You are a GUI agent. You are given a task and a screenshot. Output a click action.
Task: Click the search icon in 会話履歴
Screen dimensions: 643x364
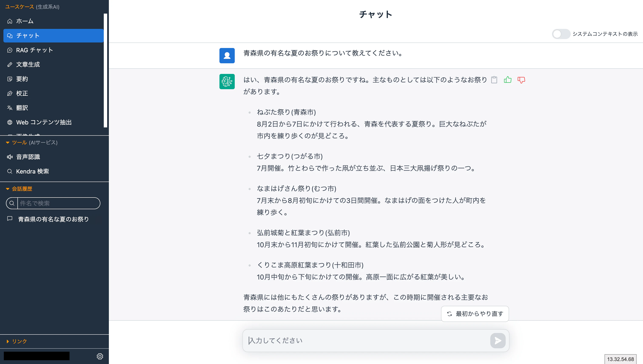pyautogui.click(x=12, y=203)
